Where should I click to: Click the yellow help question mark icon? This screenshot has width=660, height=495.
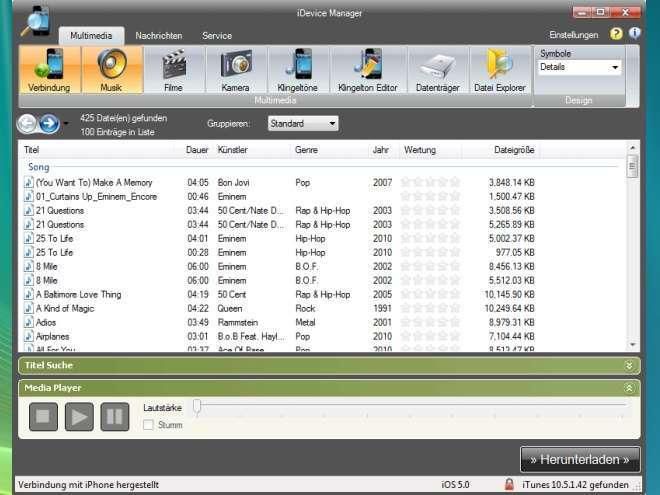click(x=616, y=34)
